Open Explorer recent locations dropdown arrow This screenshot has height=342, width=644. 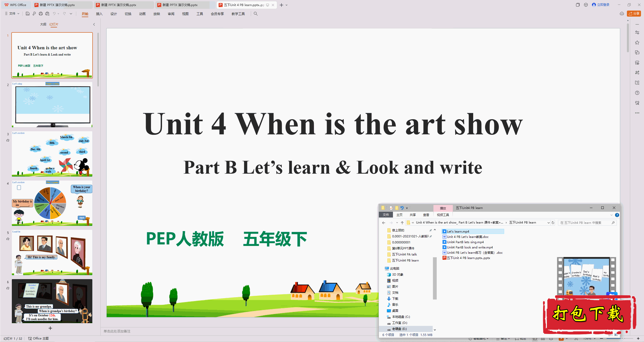pos(397,223)
